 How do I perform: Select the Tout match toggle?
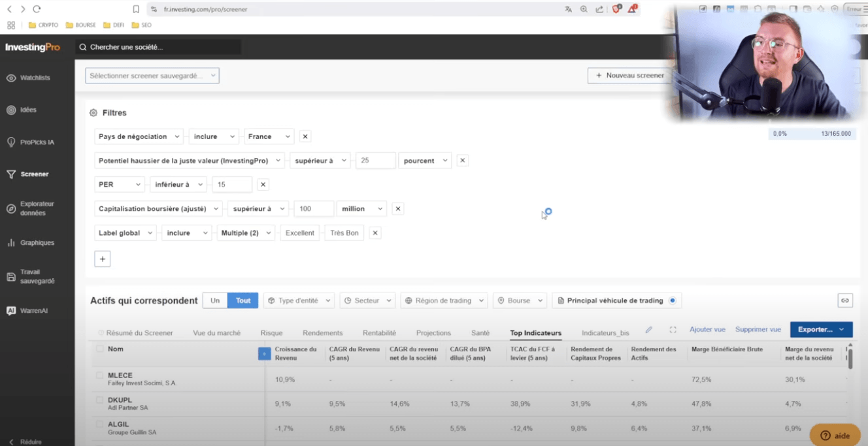[243, 300]
